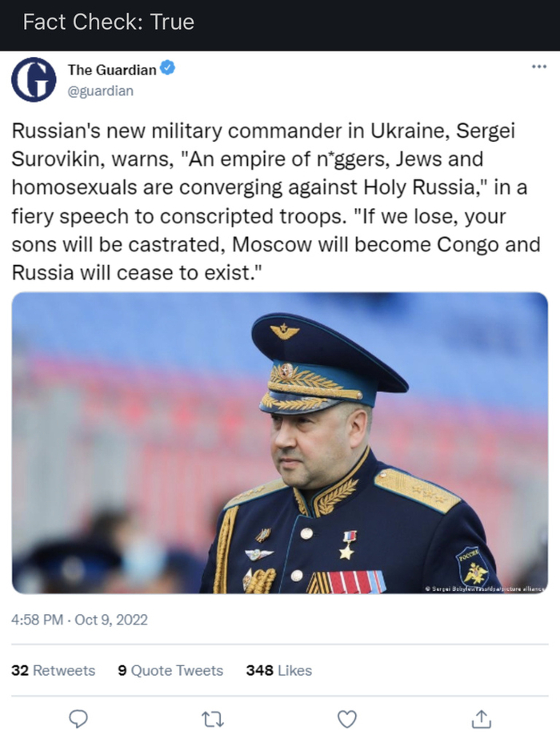Open the @guardian handle link
The height and width of the screenshot is (747, 560).
(x=100, y=90)
